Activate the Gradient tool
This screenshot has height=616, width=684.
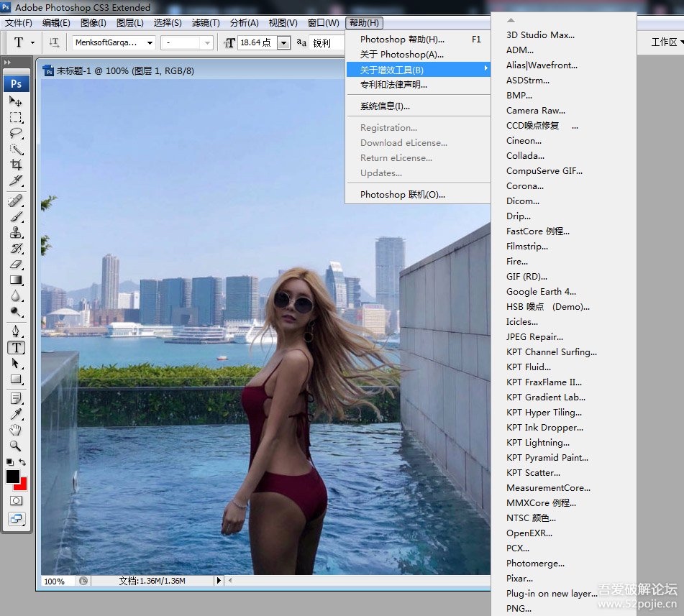coord(16,280)
